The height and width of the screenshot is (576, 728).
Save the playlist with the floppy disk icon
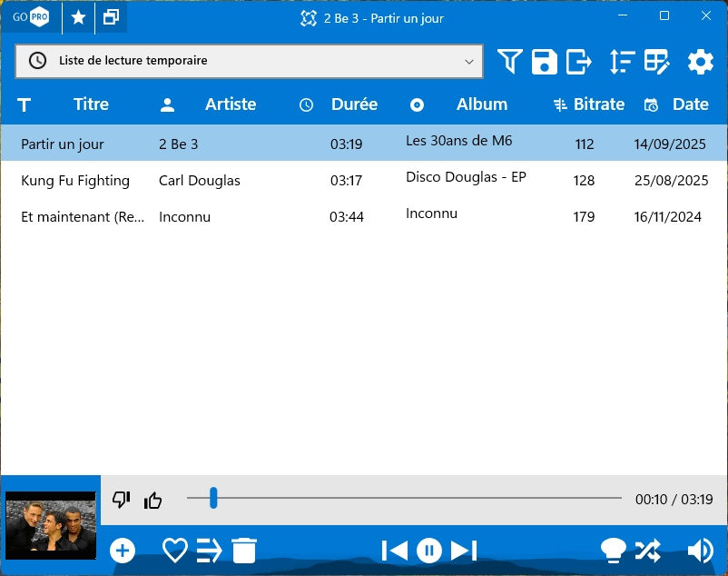pyautogui.click(x=544, y=61)
